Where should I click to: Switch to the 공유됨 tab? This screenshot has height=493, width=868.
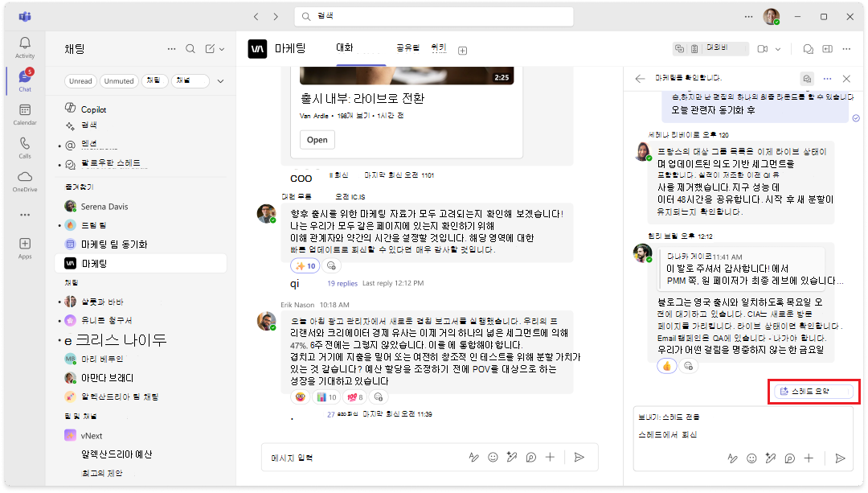tap(407, 48)
